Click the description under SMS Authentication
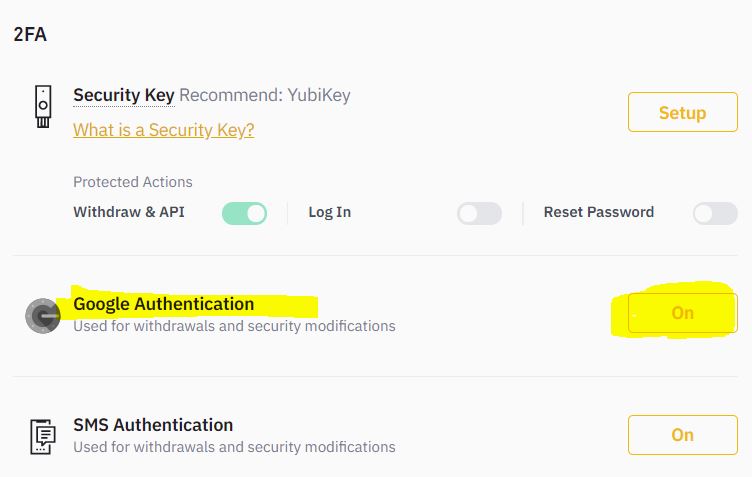 [234, 447]
